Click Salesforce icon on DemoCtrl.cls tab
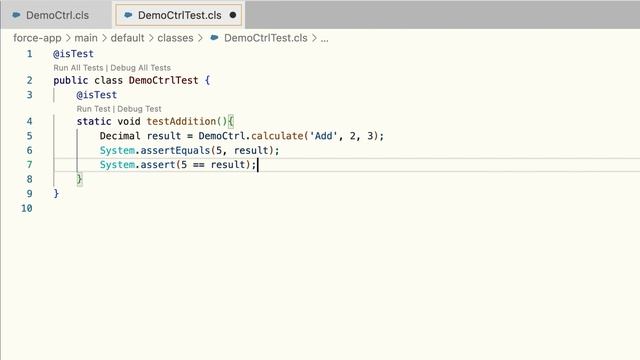Screen dimensions: 640x360 tap(16, 15)
